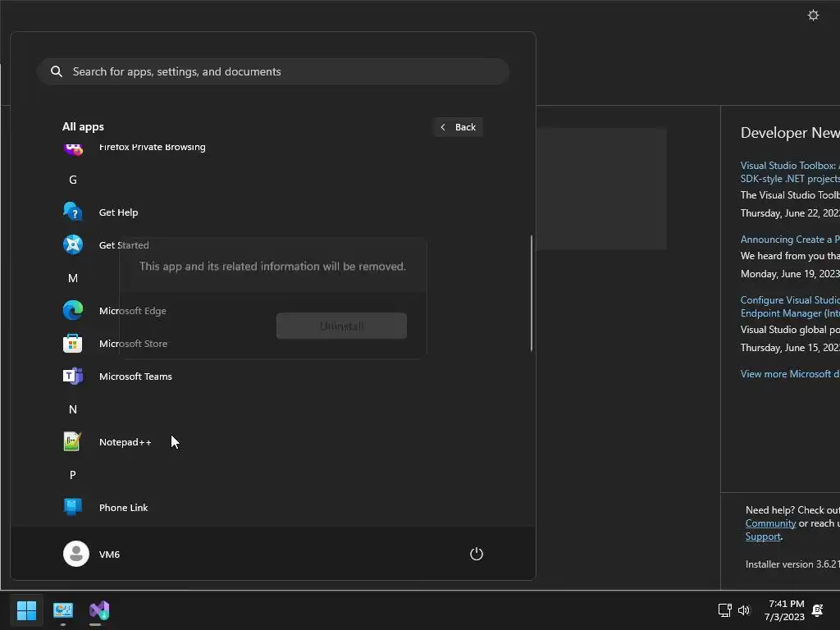Click the search for apps input field
This screenshot has width=840, height=630.
point(272,71)
